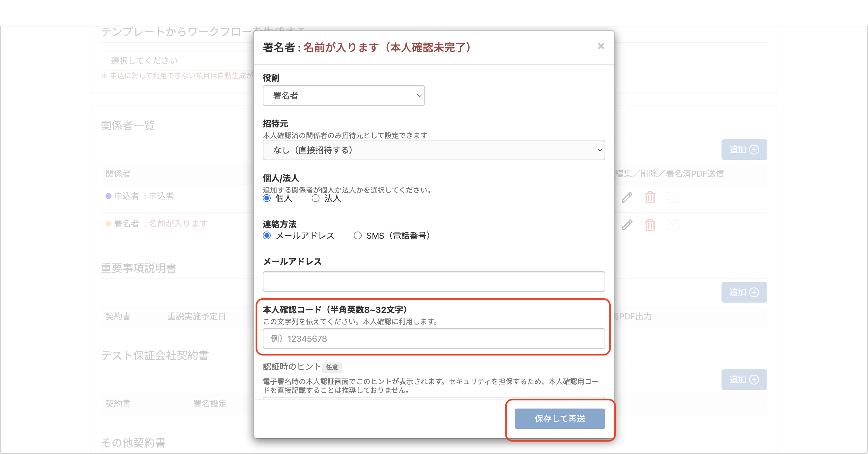
Task: Click the 編集／削除／署名済PDF送信 column header
Action: point(669,174)
